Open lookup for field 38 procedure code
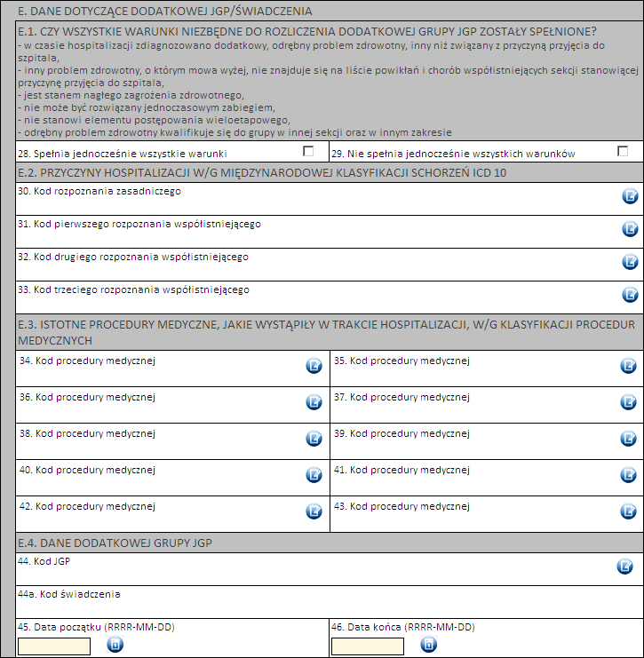This screenshot has width=644, height=658. click(x=314, y=439)
